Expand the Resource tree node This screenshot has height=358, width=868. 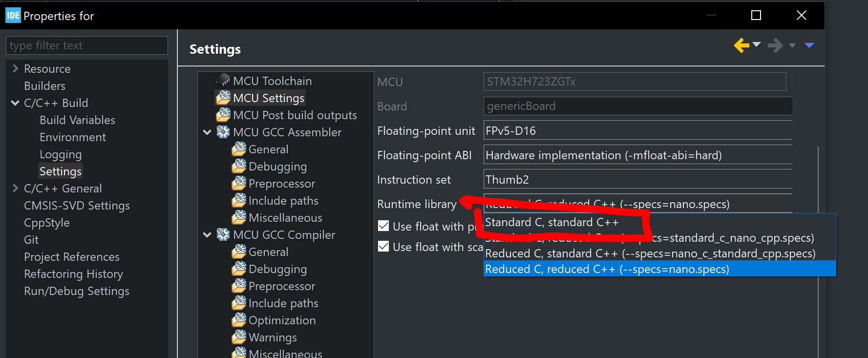[x=15, y=68]
